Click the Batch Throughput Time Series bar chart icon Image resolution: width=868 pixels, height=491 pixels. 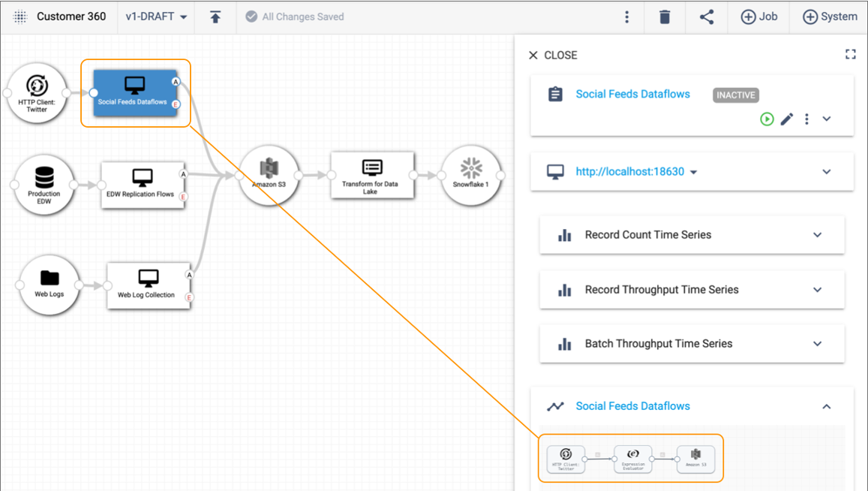tap(565, 344)
